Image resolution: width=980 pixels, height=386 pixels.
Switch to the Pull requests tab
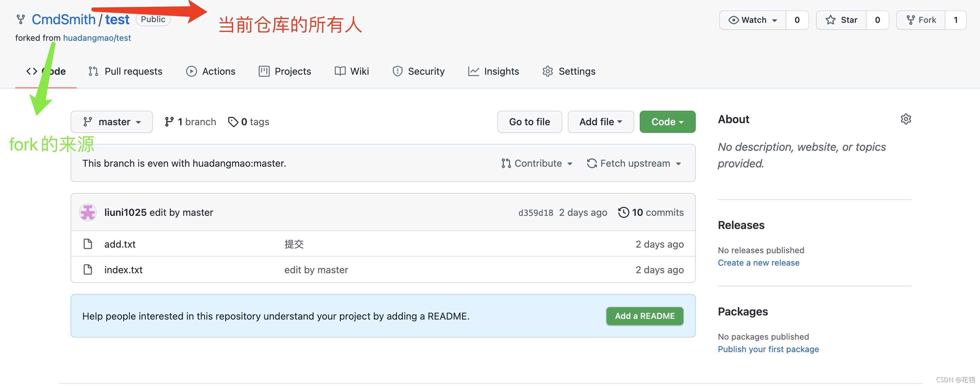125,71
